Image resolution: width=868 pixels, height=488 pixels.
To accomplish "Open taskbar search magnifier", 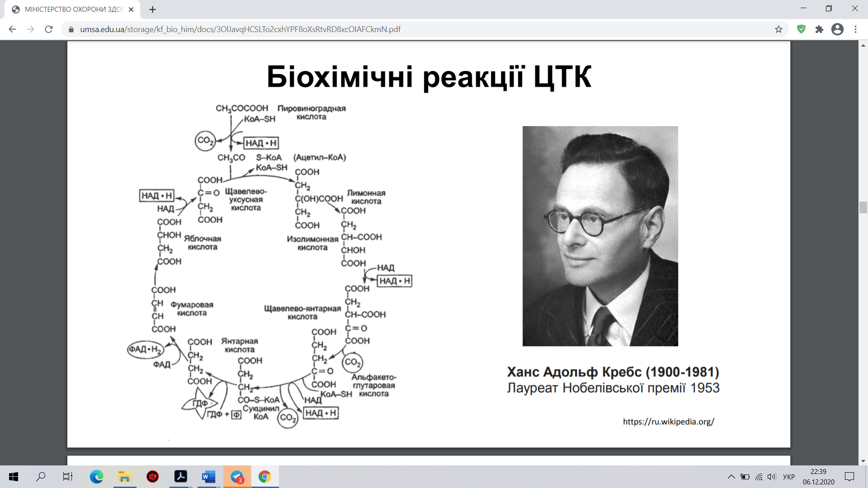I will click(x=41, y=477).
